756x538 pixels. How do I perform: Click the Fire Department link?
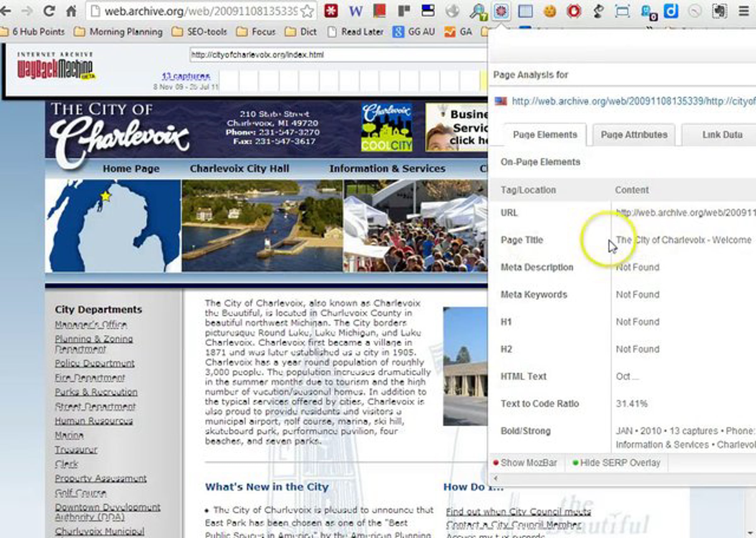point(90,378)
